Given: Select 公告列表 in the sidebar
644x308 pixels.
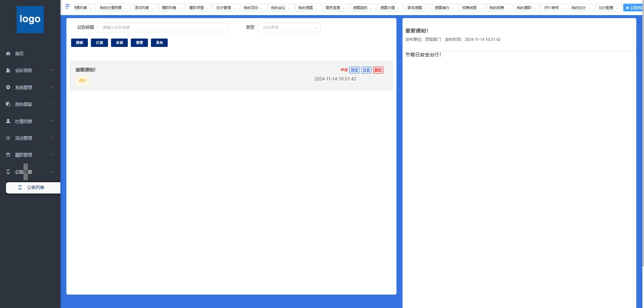Looking at the screenshot, I should coord(33,187).
